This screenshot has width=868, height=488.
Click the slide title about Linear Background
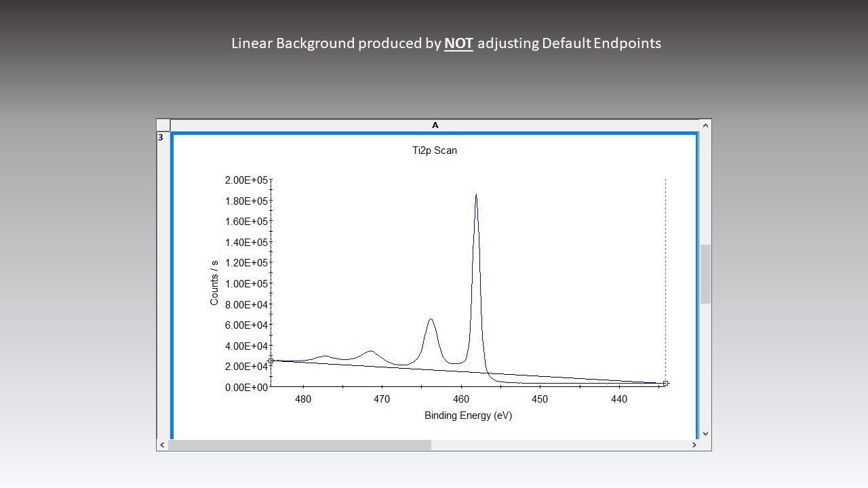[x=446, y=43]
